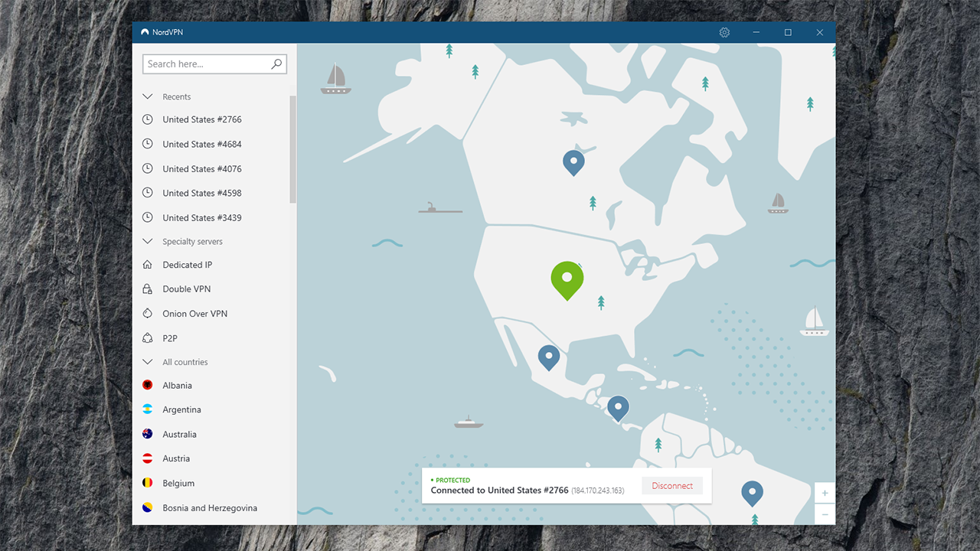980x551 pixels.
Task: Minimize the NordVPN window
Action: click(756, 32)
